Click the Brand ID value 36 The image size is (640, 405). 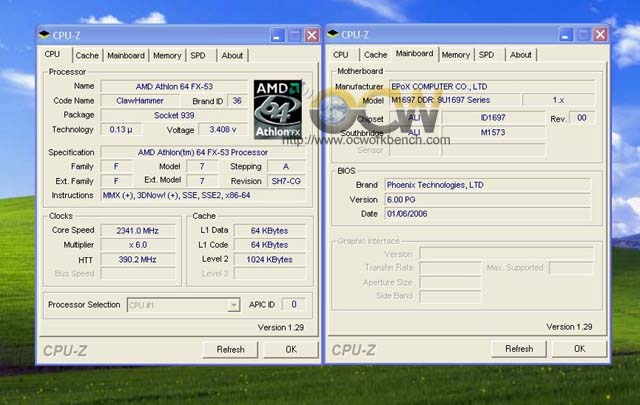coord(237,101)
